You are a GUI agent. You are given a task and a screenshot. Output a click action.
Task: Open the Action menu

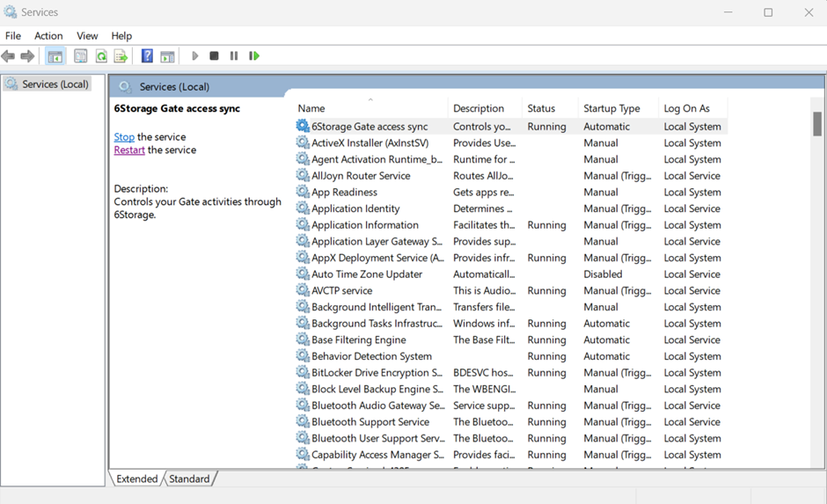pos(48,36)
